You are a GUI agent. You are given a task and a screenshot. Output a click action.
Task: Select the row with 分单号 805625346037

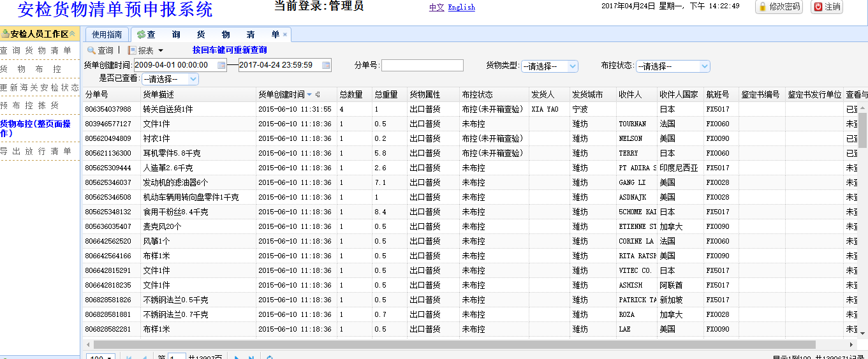click(x=108, y=182)
